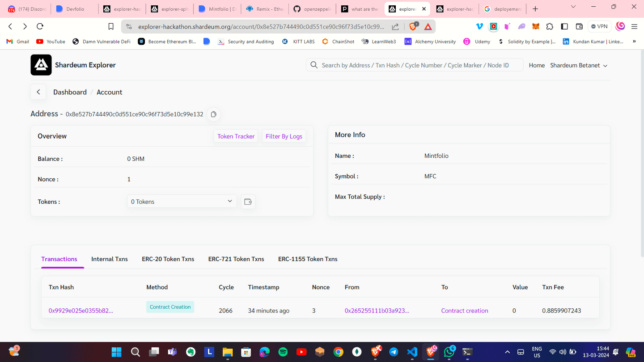Open Telegram from the taskbar

tap(394, 352)
